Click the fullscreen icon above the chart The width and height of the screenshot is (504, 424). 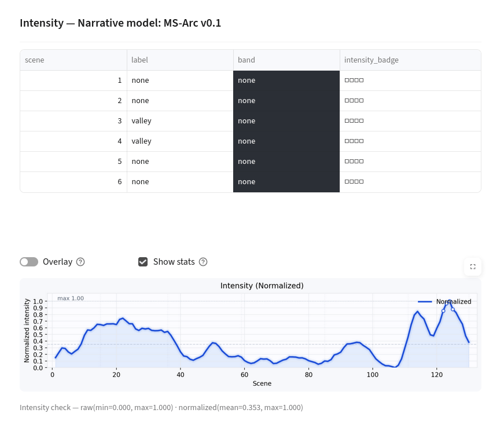[473, 266]
